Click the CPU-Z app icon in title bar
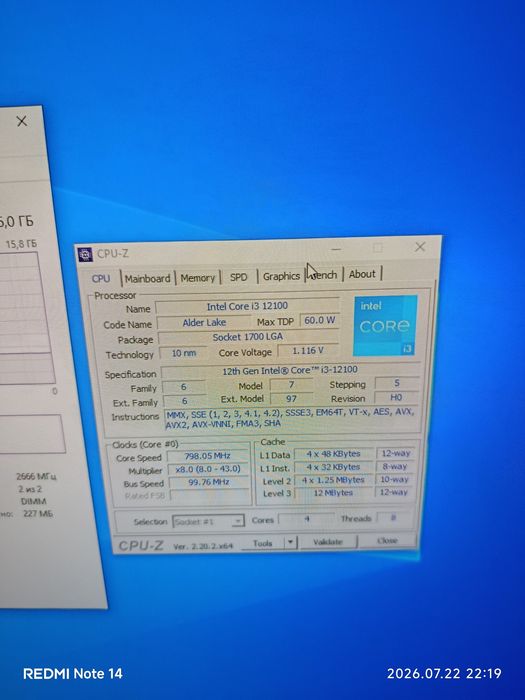 [x=85, y=254]
